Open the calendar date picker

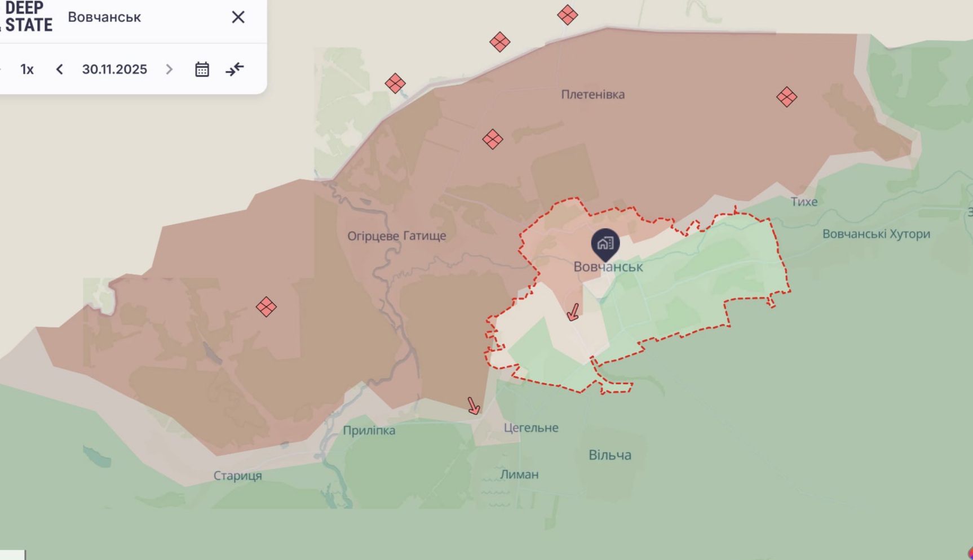point(202,69)
